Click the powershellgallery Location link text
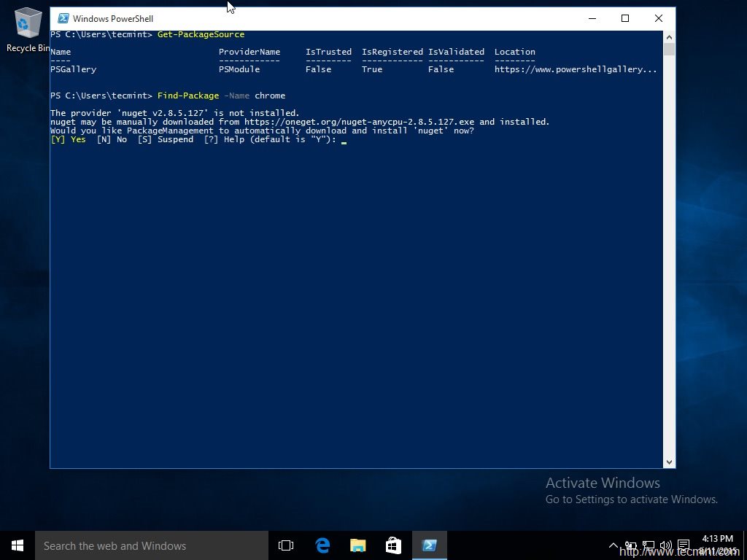Image resolution: width=747 pixels, height=560 pixels. coord(576,69)
